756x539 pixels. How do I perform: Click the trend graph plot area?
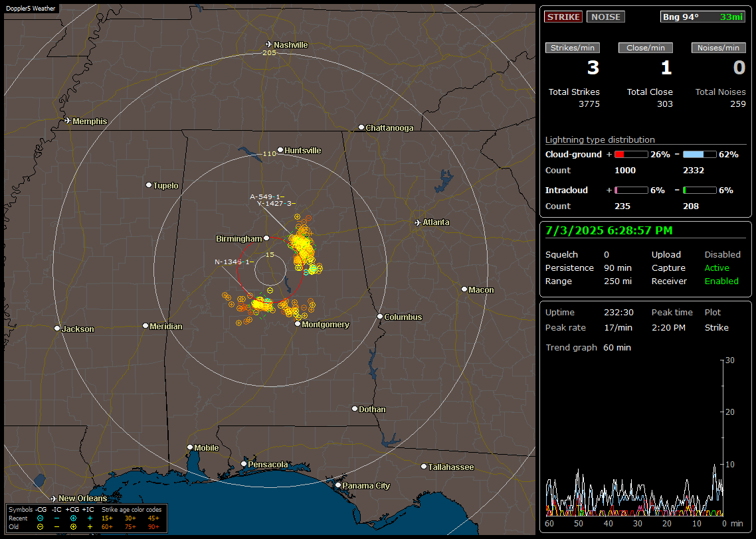pos(634,437)
